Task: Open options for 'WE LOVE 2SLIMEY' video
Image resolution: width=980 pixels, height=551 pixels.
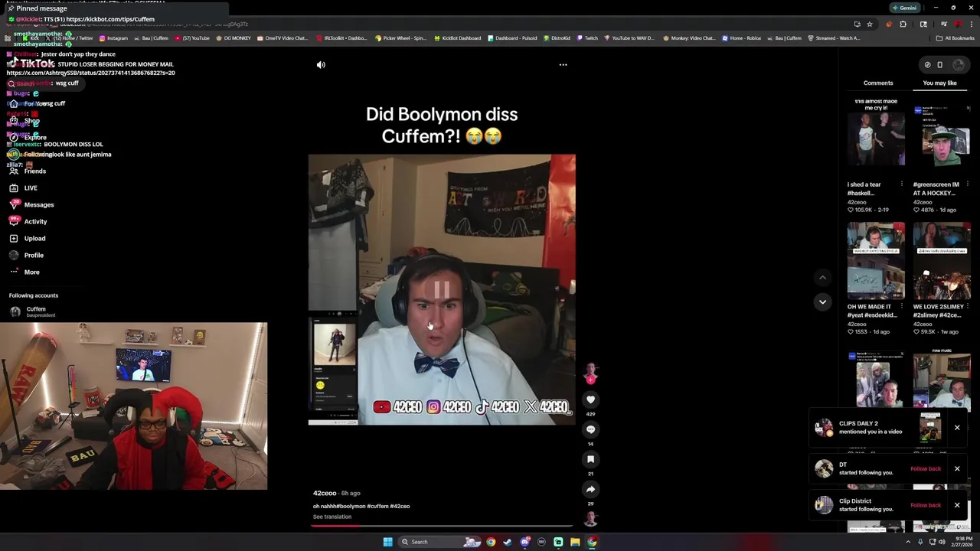Action: (x=968, y=307)
